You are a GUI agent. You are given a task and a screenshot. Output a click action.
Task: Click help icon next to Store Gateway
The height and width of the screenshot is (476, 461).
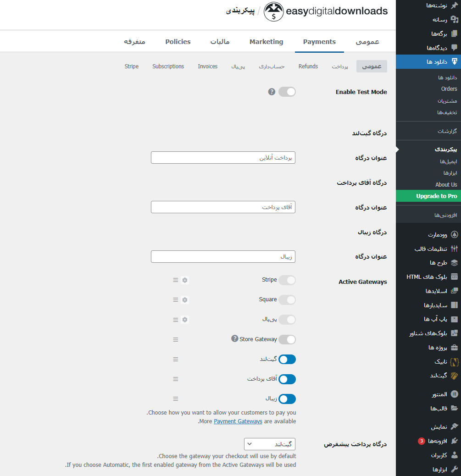pyautogui.click(x=234, y=339)
